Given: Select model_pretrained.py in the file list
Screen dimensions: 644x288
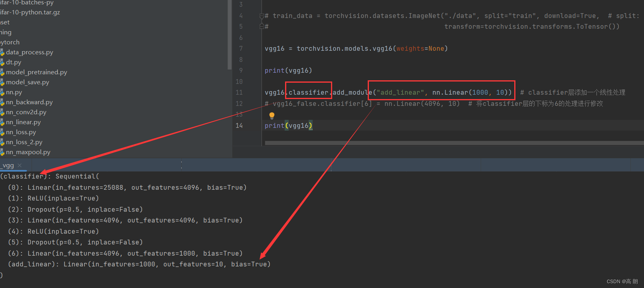Looking at the screenshot, I should tap(36, 72).
